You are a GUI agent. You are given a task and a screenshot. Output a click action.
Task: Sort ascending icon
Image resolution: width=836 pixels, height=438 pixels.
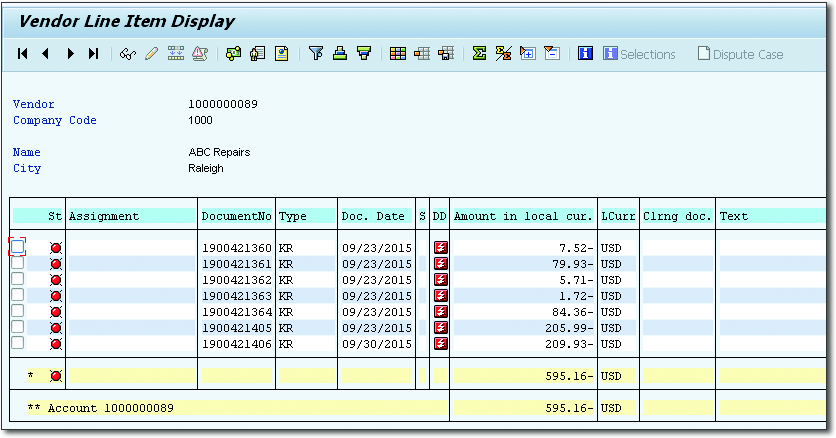[340, 54]
